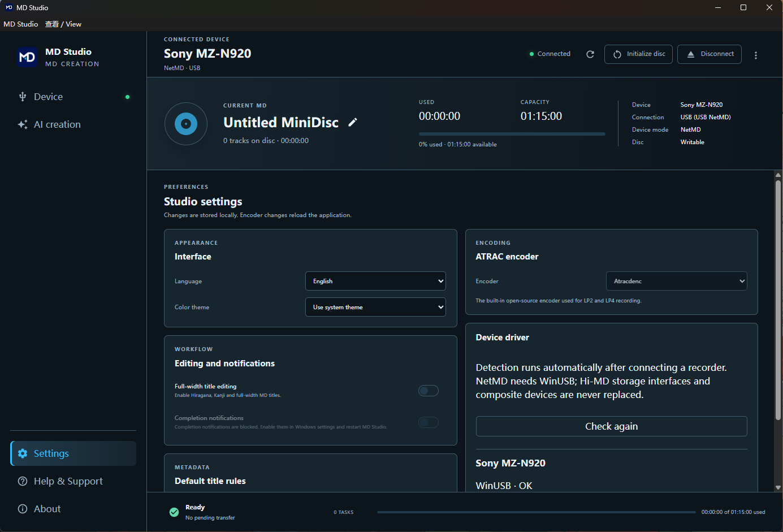Click the settings panel vertical scrollbar
The width and height of the screenshot is (783, 532).
(778, 300)
